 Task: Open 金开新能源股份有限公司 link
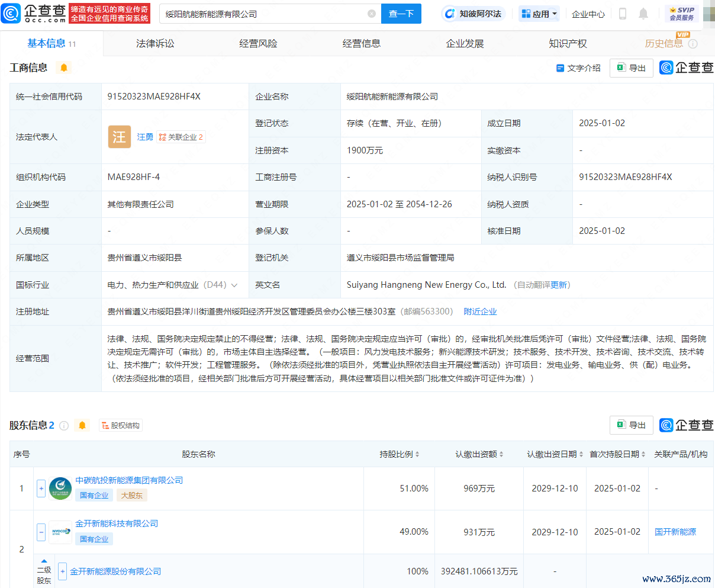115,571
